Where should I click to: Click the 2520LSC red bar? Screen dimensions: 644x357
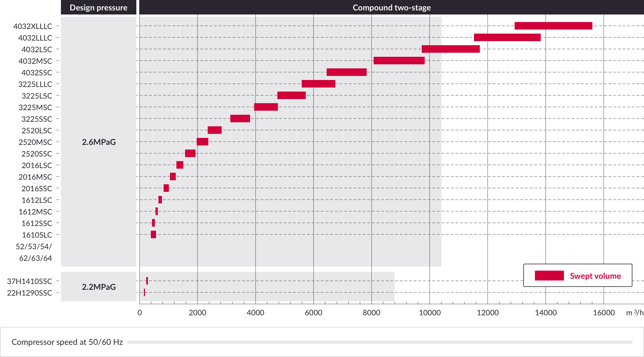(x=214, y=130)
